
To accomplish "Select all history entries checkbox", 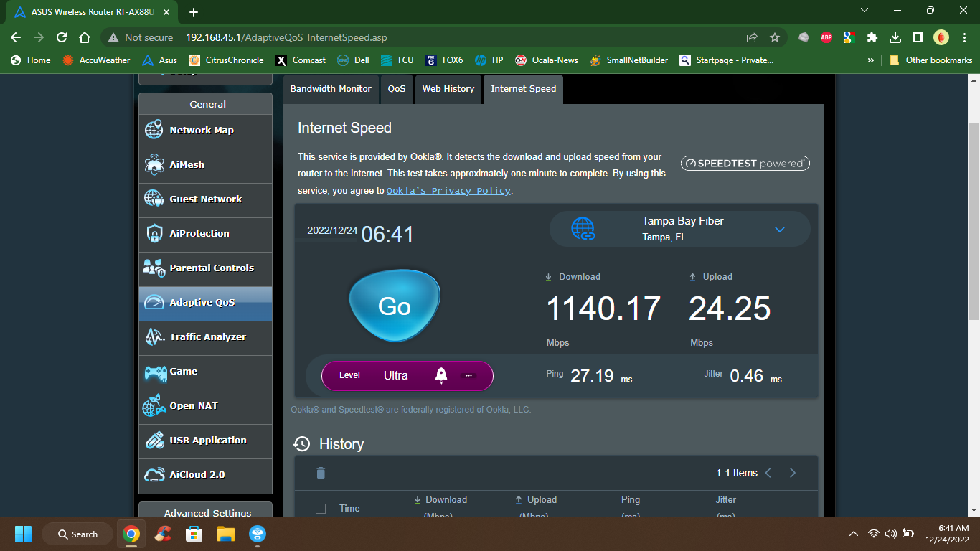I will tap(320, 507).
